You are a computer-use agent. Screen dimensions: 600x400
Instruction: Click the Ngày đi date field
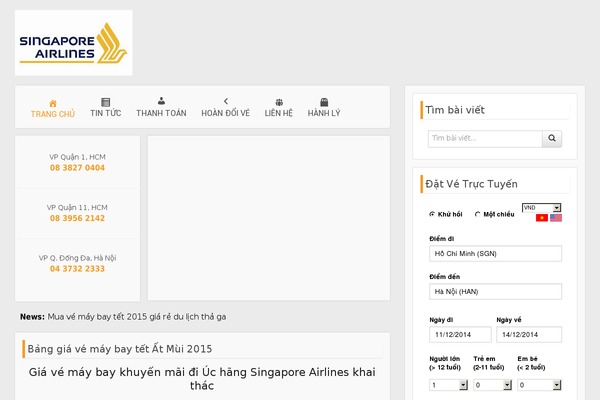[460, 335]
